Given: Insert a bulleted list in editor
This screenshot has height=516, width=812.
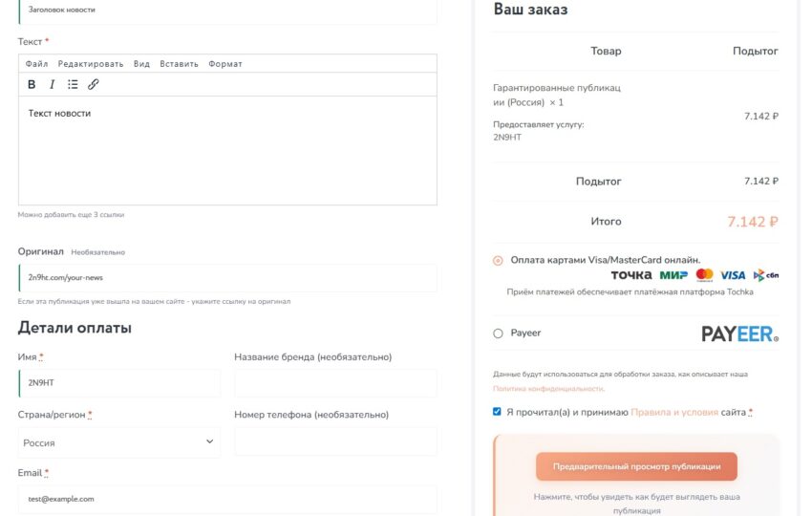Looking at the screenshot, I should [73, 84].
